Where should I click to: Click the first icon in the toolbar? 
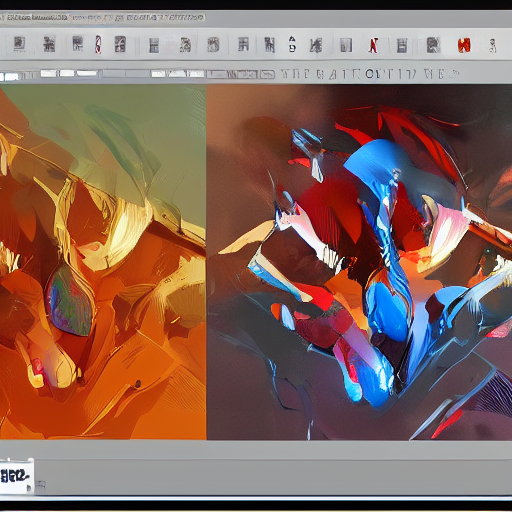19,44
